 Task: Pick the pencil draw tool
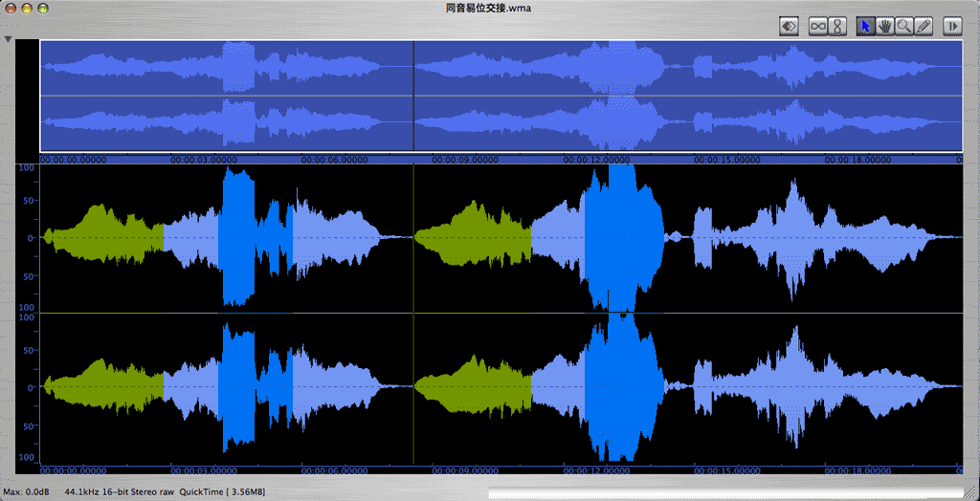[x=923, y=27]
